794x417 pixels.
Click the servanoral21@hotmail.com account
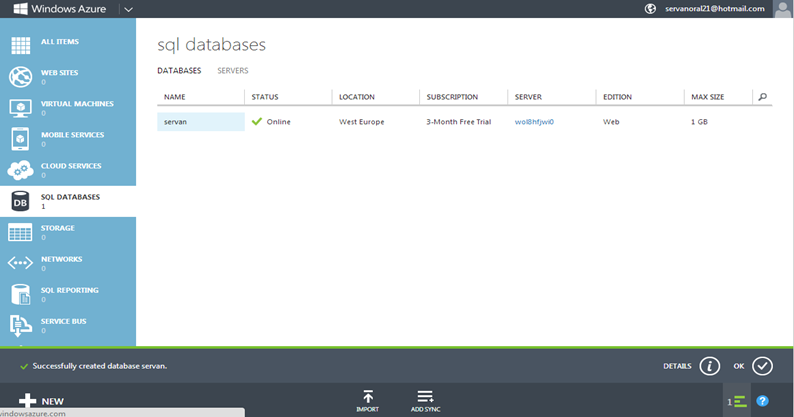point(714,9)
